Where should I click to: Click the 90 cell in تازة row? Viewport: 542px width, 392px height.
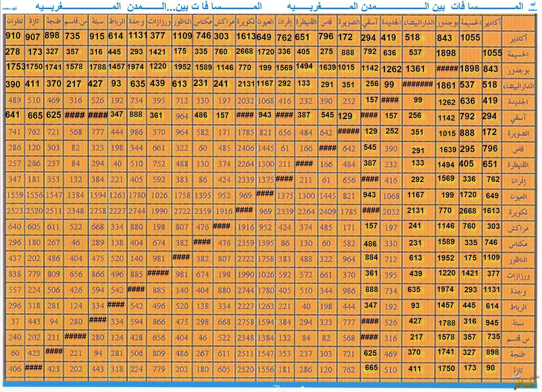coord(490,367)
